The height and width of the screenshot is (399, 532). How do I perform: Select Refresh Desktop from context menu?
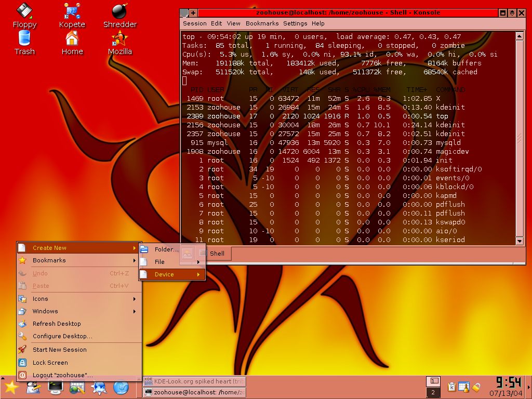(79, 324)
